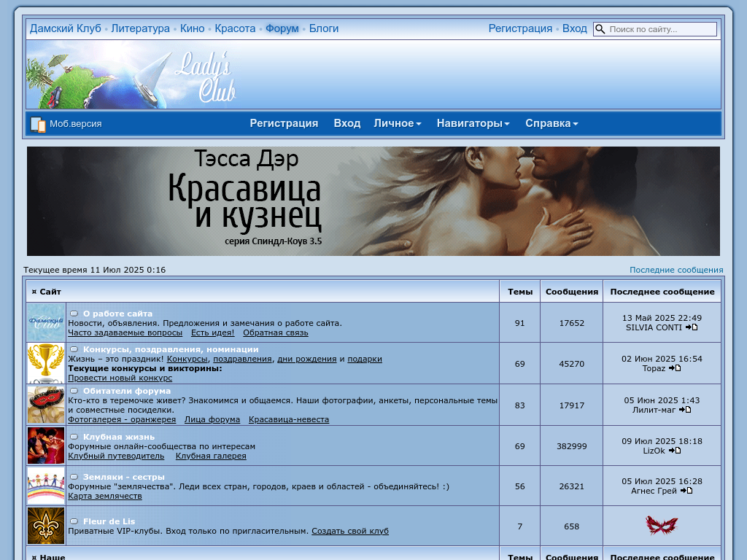The image size is (747, 560).
Task: Click the red mask in Fleur de Lis row
Action: (x=662, y=526)
